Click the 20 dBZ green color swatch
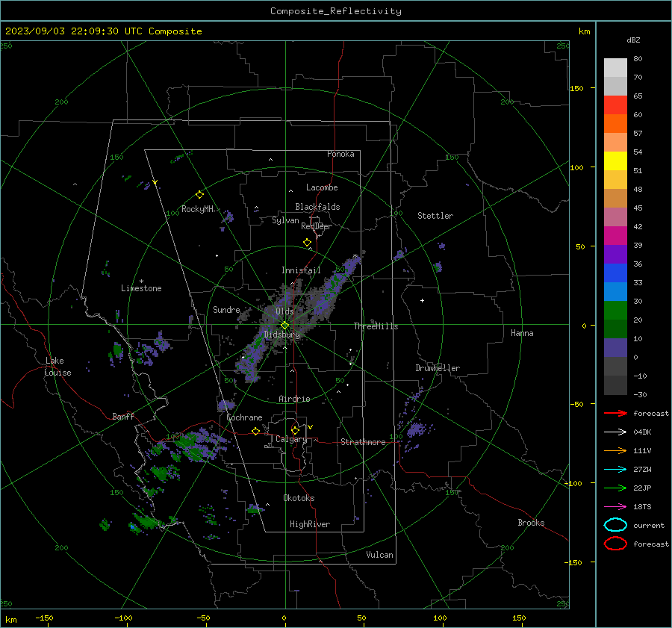 (x=615, y=311)
